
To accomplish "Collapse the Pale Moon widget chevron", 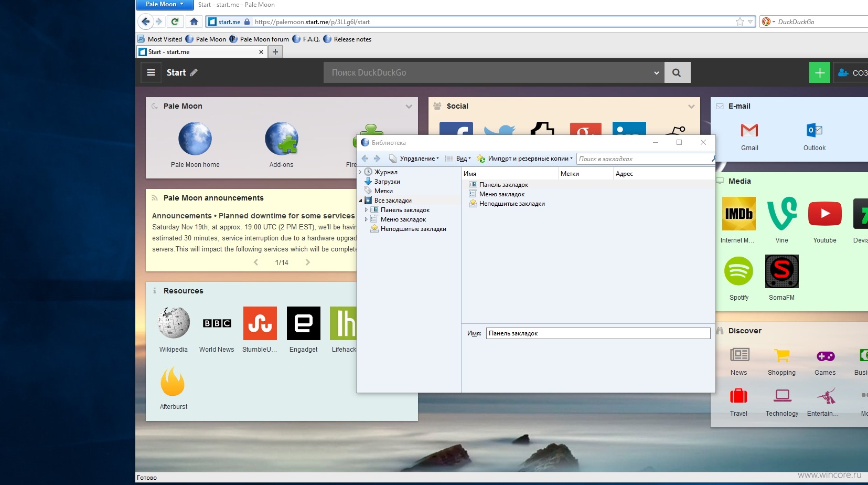I will pos(409,107).
